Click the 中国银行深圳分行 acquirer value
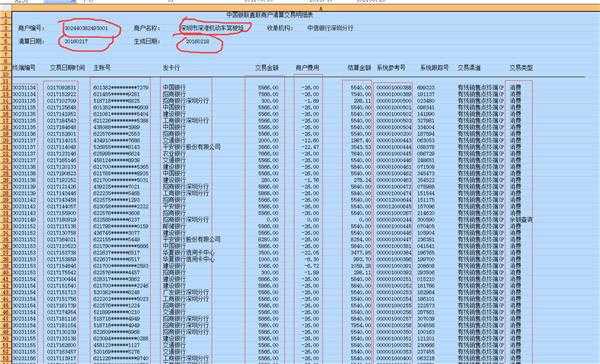This screenshot has height=364, width=600. (330, 28)
